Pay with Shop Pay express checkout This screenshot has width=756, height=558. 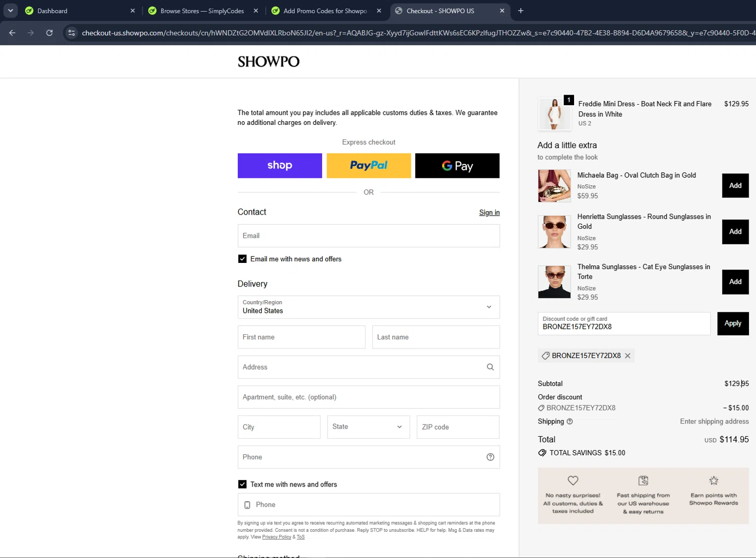coord(280,166)
